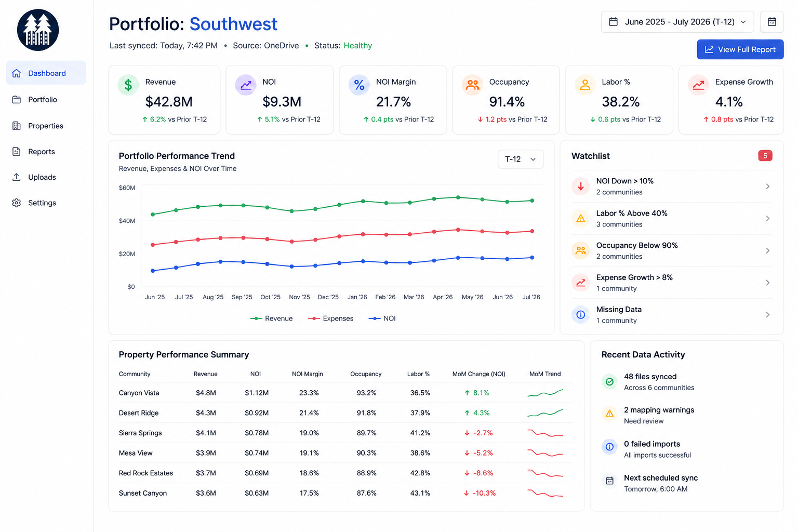Sort by NOI Margin column header

308,374
